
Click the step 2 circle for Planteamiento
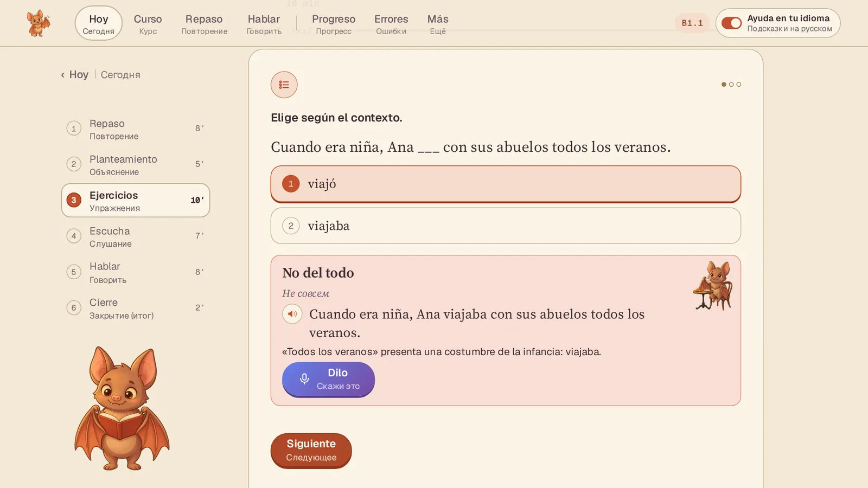pos(74,164)
